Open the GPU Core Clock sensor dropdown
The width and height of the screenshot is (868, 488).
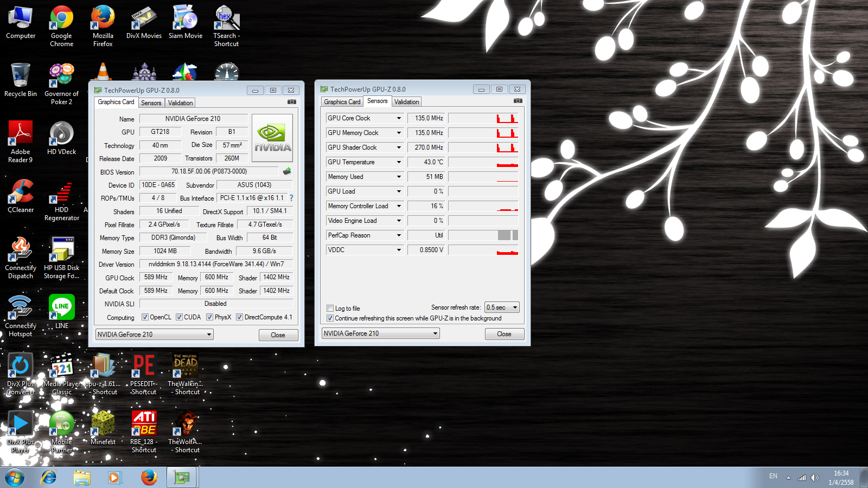pyautogui.click(x=399, y=118)
